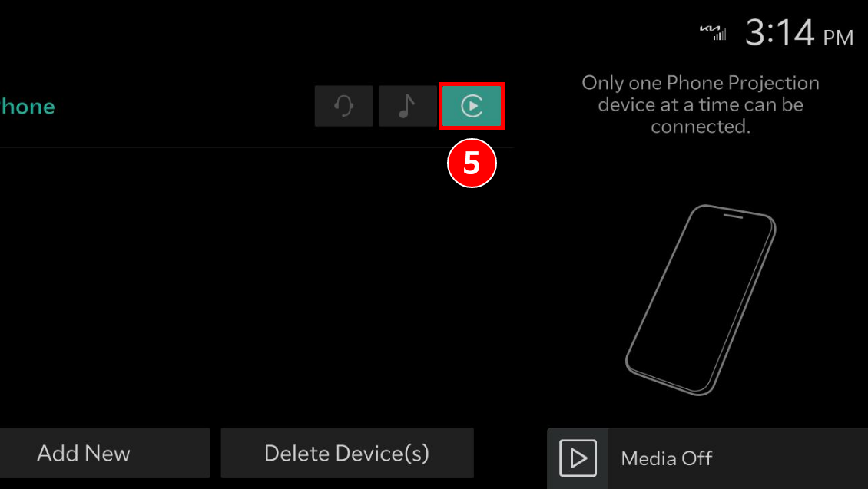868x489 pixels.
Task: Click the 'Only one Phone Projection' message
Action: click(x=701, y=104)
